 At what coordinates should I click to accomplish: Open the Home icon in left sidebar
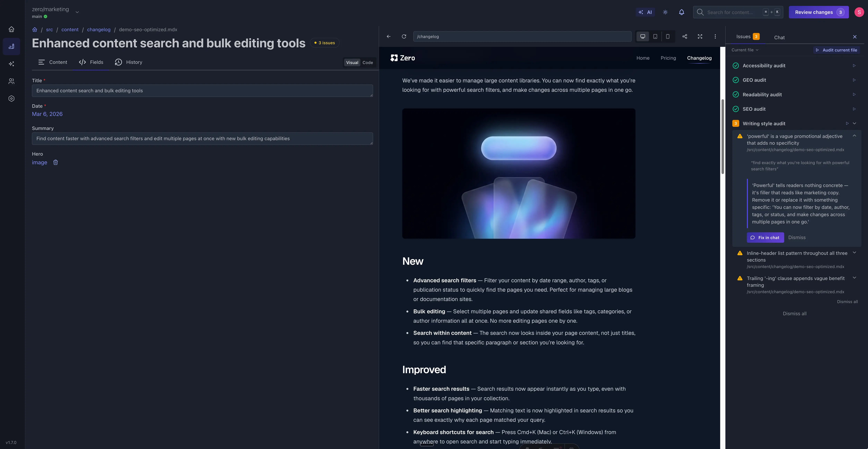[11, 29]
